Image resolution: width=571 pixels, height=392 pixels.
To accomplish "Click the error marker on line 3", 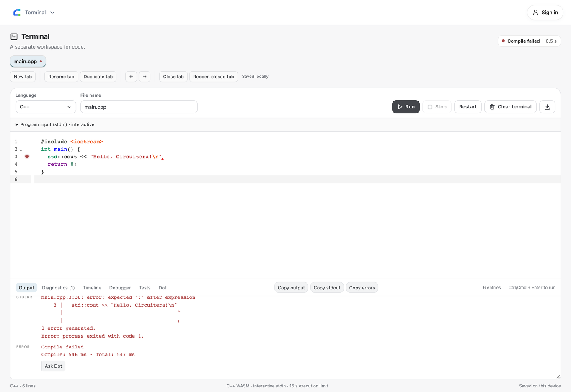I will 27,157.
